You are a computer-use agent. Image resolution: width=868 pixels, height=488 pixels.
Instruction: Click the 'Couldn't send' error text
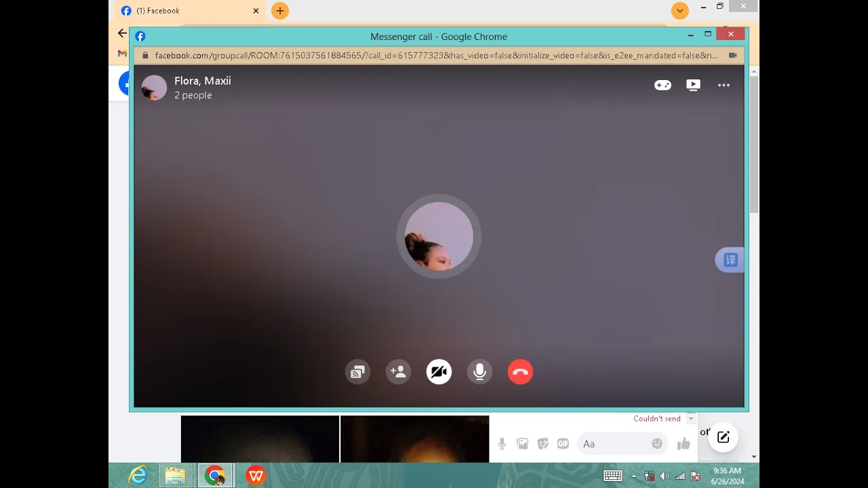pyautogui.click(x=656, y=419)
